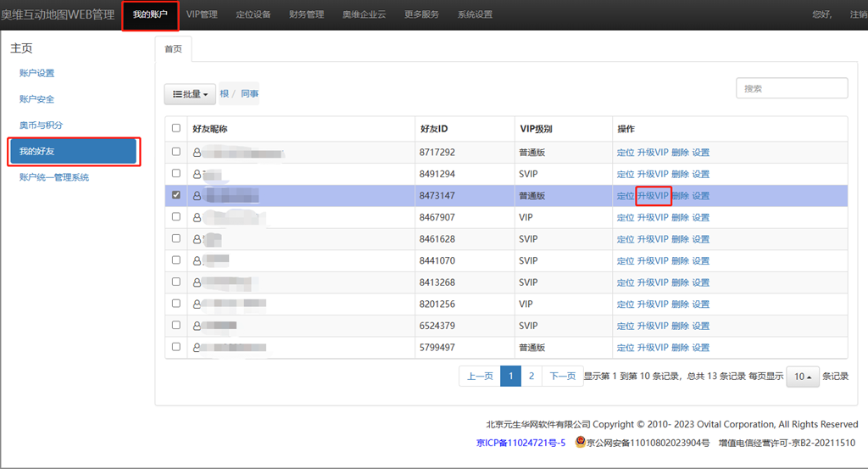This screenshot has height=469, width=868.
Task: Open 账户安全 in the left sidebar
Action: [36, 99]
